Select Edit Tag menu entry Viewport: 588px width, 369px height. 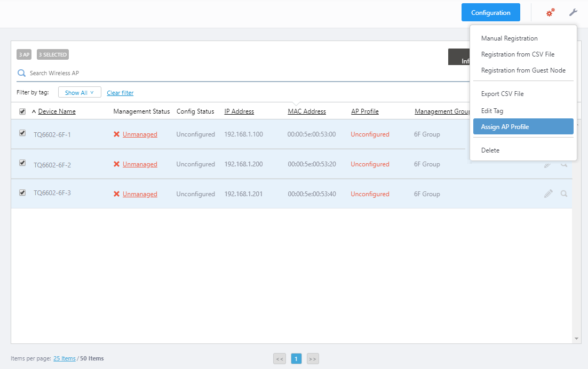click(492, 111)
